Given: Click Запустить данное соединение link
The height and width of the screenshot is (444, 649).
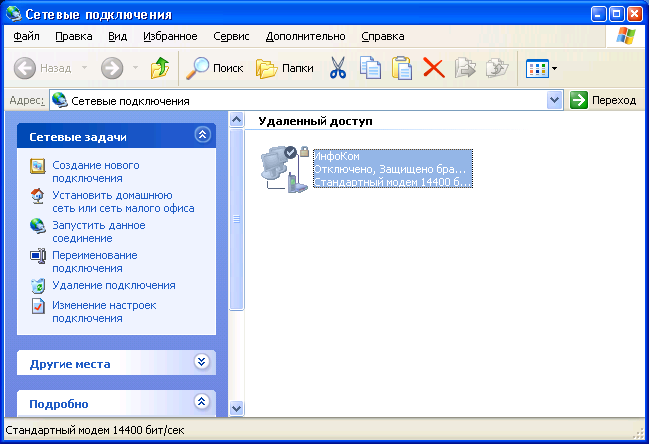Looking at the screenshot, I should click(99, 232).
